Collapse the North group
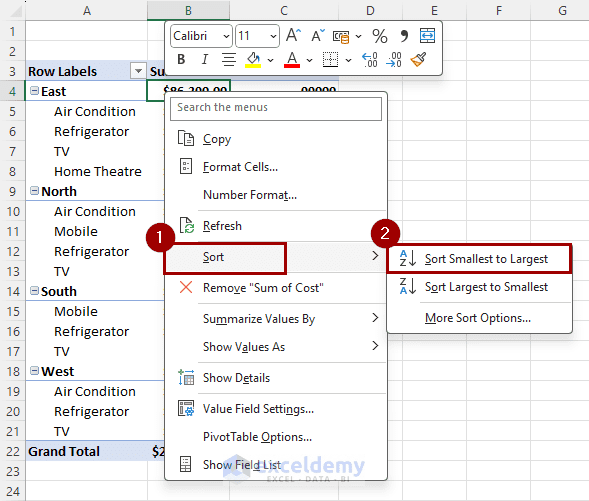The height and width of the screenshot is (501, 589). (x=34, y=191)
